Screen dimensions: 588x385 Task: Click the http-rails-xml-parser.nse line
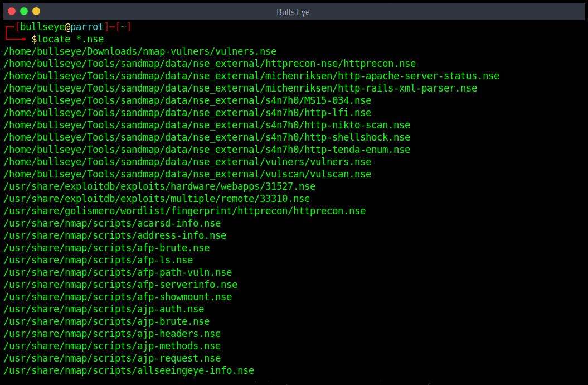(240, 88)
